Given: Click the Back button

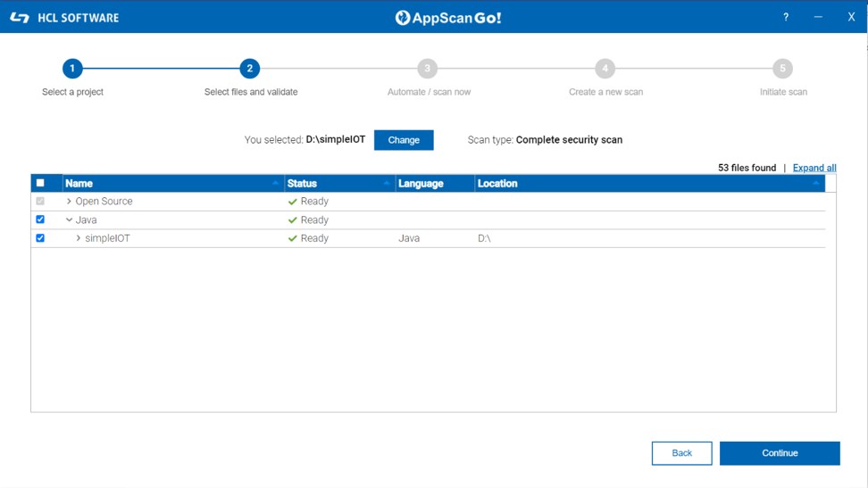Looking at the screenshot, I should (x=681, y=453).
